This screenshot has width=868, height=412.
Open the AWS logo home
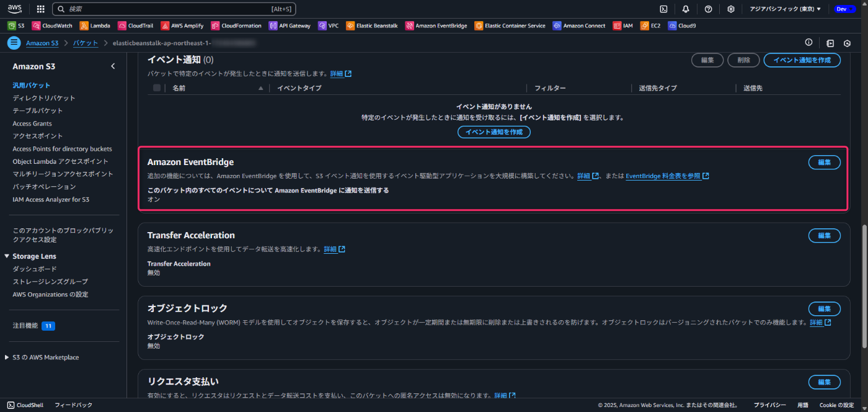click(15, 9)
